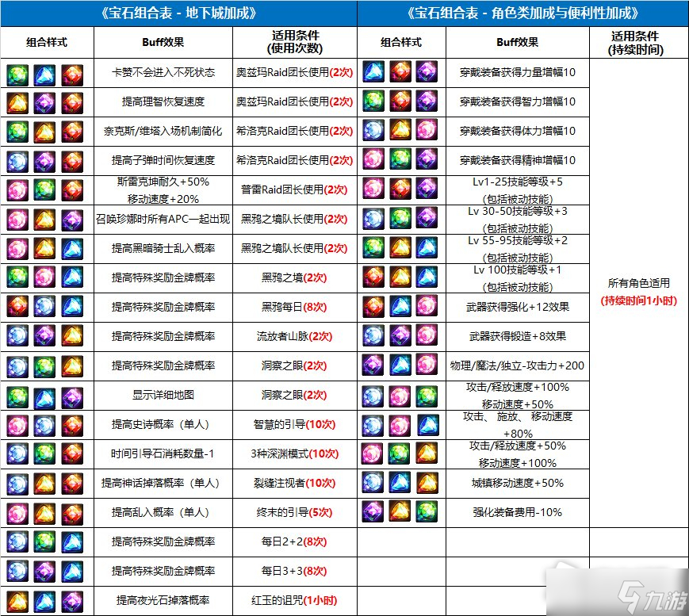Select the pink gem in 提高史诗概率(单人) row
This screenshot has height=616, width=689.
(17, 426)
